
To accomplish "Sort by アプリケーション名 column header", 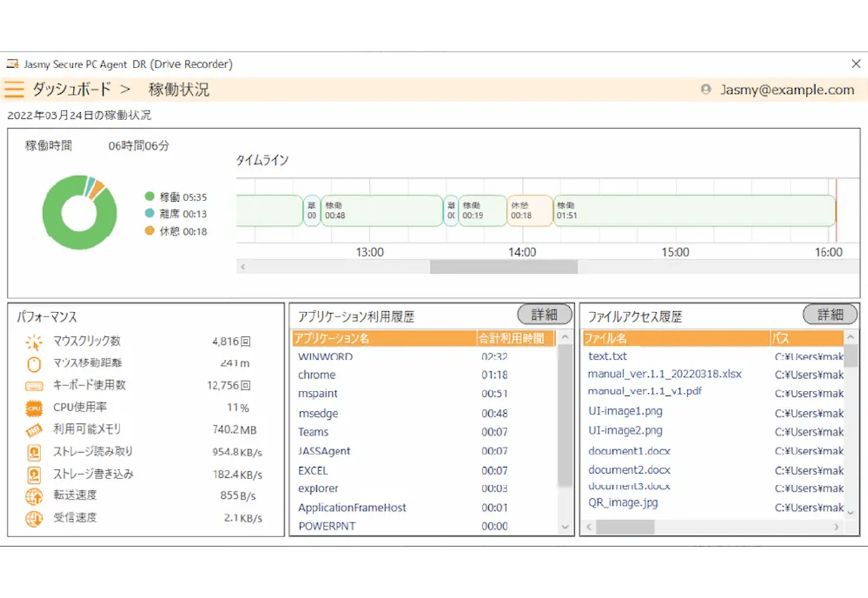I will [384, 338].
